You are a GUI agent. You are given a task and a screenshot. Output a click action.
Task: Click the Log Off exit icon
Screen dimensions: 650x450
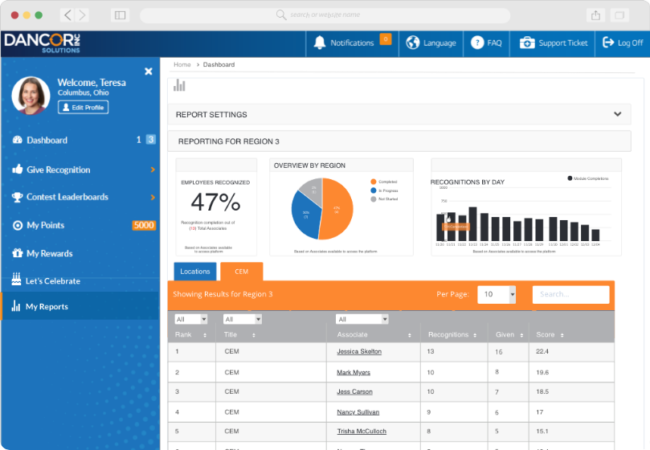[608, 42]
